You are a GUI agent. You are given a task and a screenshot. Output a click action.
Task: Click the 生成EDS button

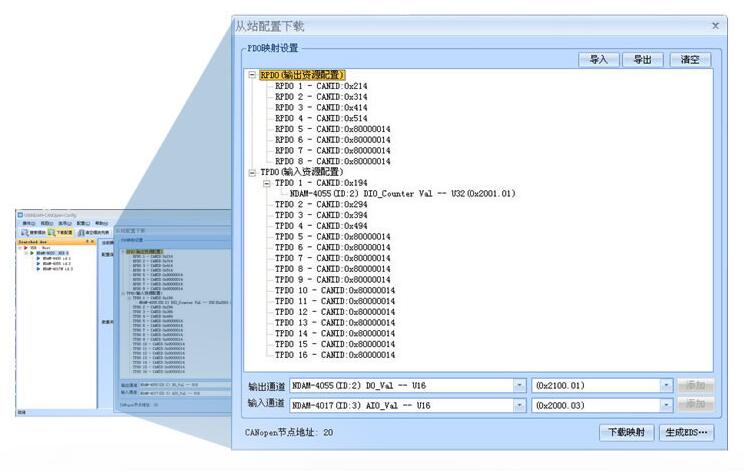tap(686, 433)
